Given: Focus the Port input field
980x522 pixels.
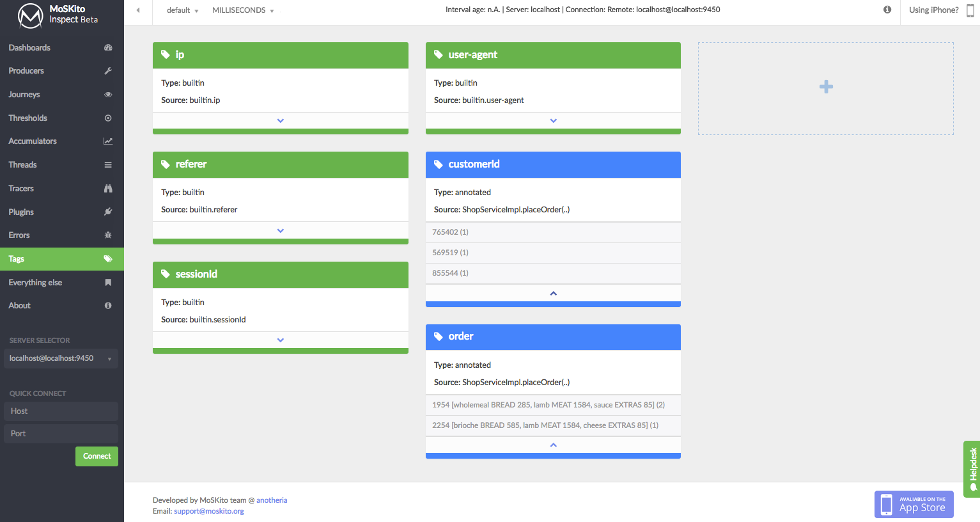Looking at the screenshot, I should tap(61, 434).
